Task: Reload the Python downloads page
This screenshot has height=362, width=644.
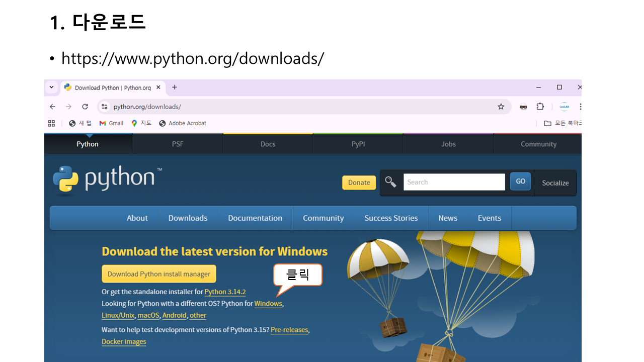Action: coord(85,107)
